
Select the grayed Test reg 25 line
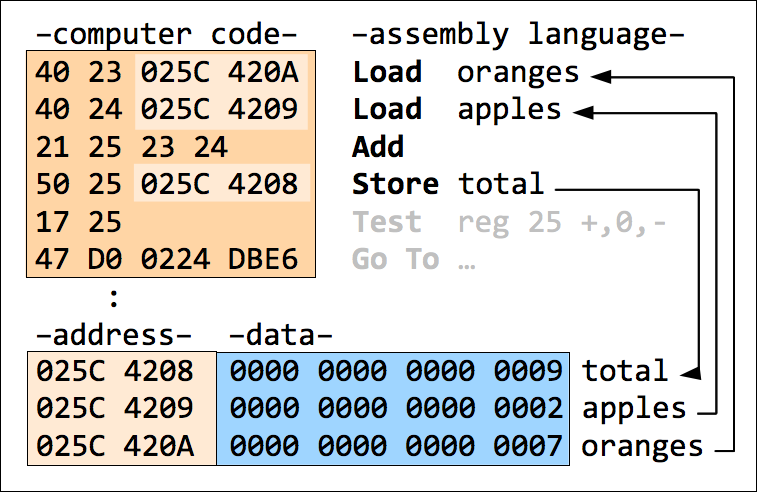510,223
